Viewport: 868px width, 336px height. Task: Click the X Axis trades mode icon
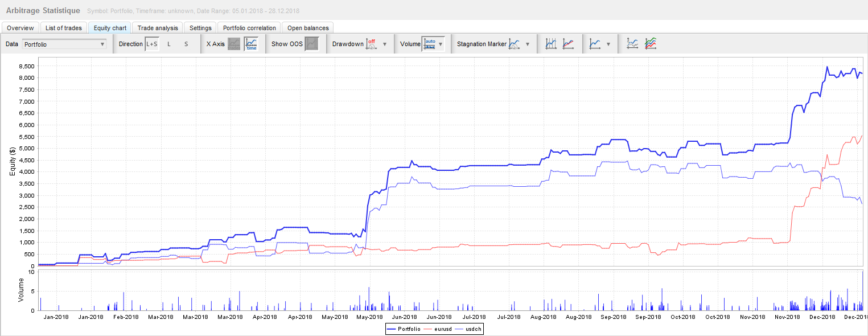(234, 44)
